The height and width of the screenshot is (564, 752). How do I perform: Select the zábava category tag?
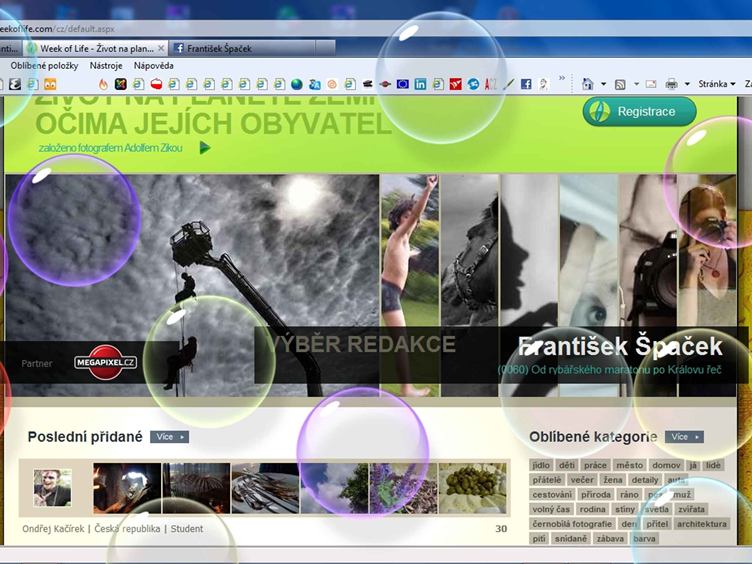(610, 539)
